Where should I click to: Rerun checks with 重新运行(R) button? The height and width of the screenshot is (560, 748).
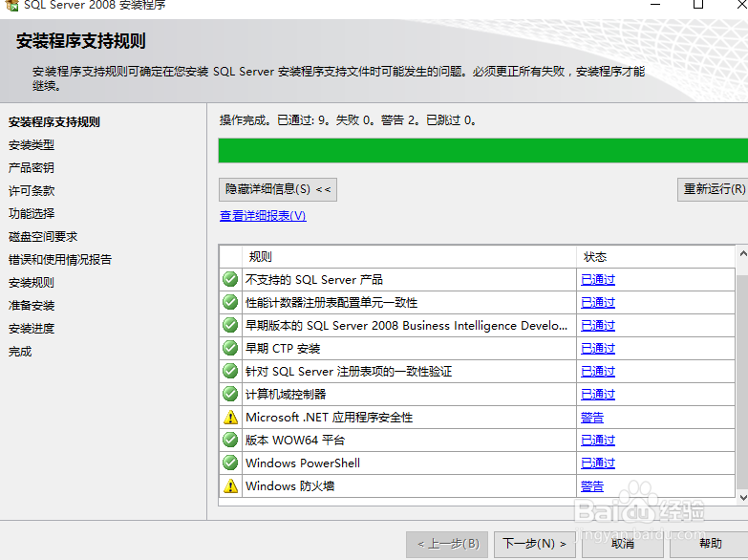[x=713, y=189]
